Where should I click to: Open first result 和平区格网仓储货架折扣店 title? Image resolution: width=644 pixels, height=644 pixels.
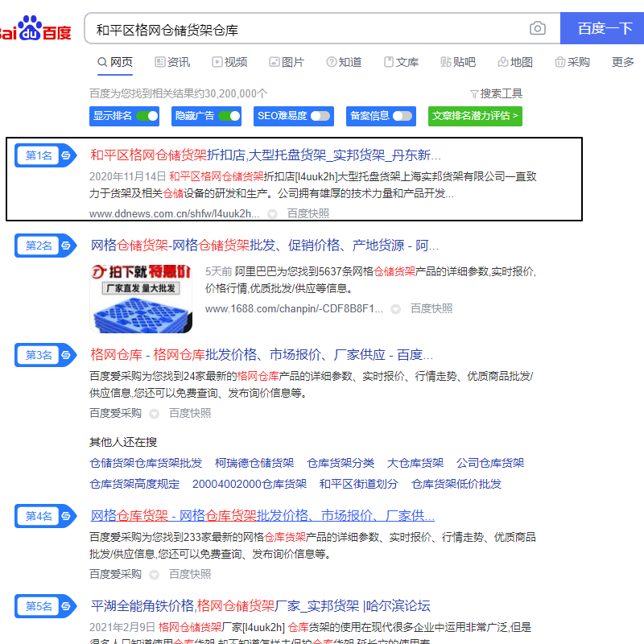(266, 155)
